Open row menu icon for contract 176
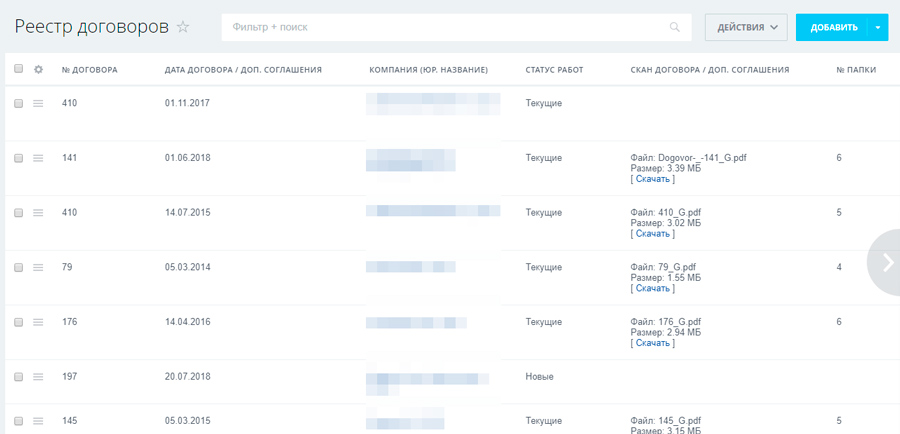The height and width of the screenshot is (434, 900). [38, 322]
